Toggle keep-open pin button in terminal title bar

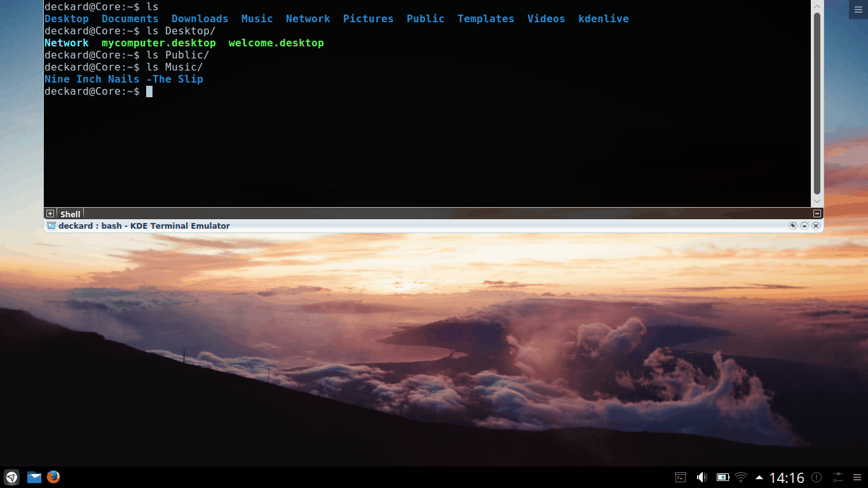click(793, 226)
